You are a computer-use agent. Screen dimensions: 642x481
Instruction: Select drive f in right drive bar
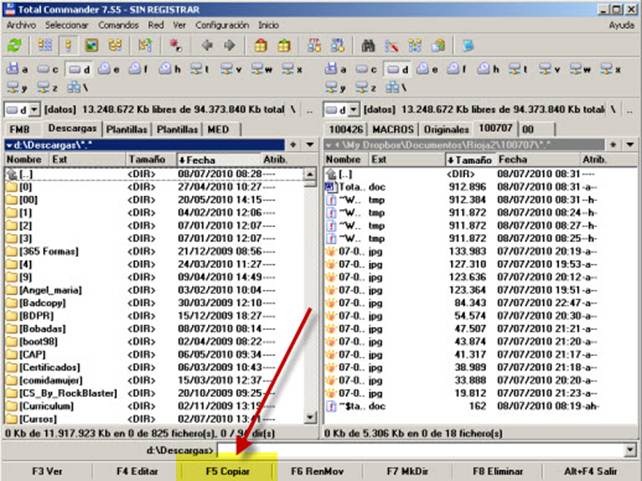(x=457, y=69)
